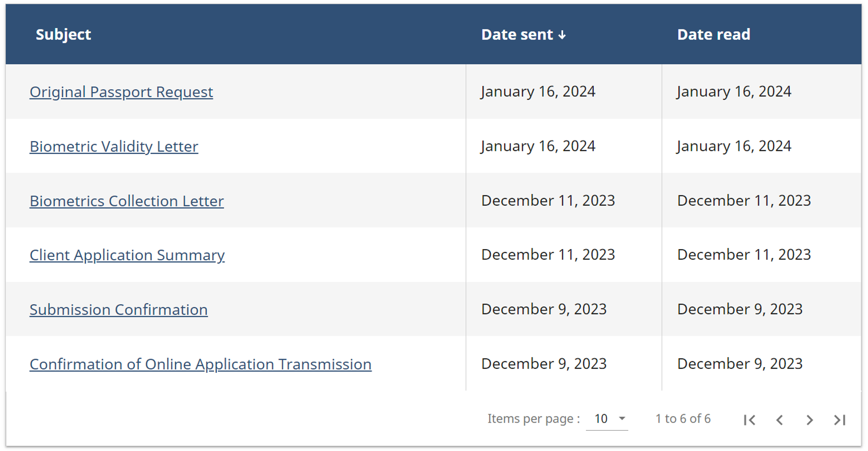
Task: Open Confirmation of Online Application Transmission
Action: click(x=201, y=364)
